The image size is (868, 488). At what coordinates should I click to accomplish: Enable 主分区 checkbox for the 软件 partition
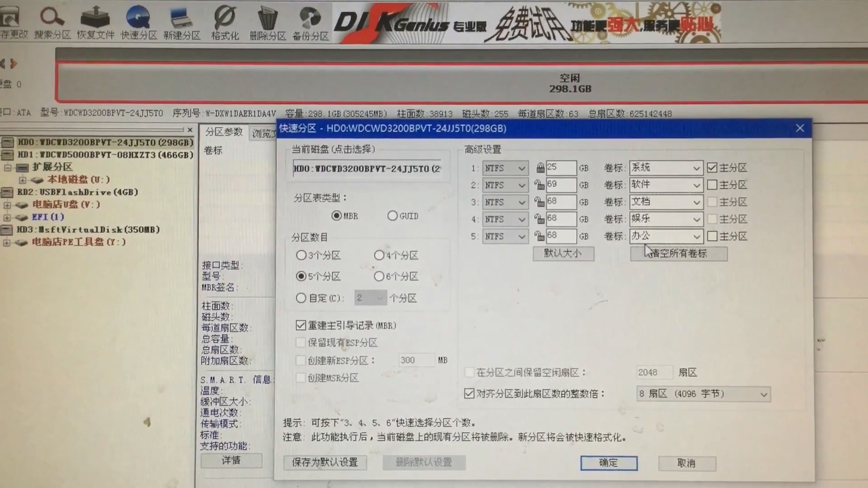coord(711,185)
